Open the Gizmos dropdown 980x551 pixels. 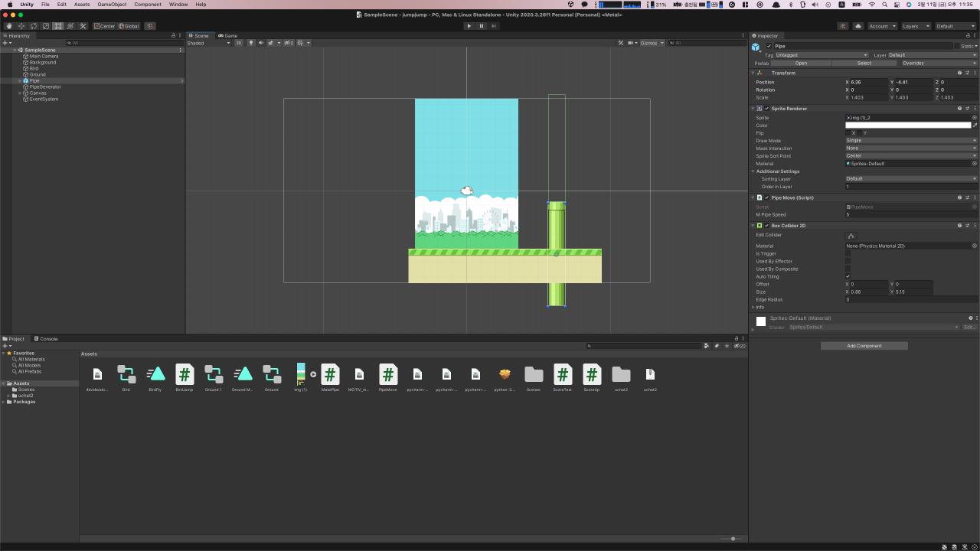click(x=652, y=43)
